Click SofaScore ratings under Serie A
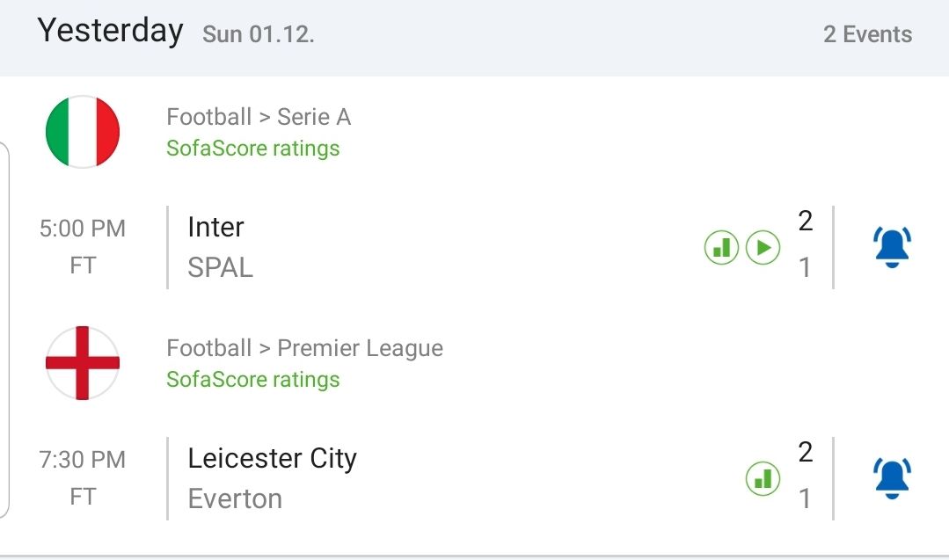The width and height of the screenshot is (949, 560). coord(253,148)
